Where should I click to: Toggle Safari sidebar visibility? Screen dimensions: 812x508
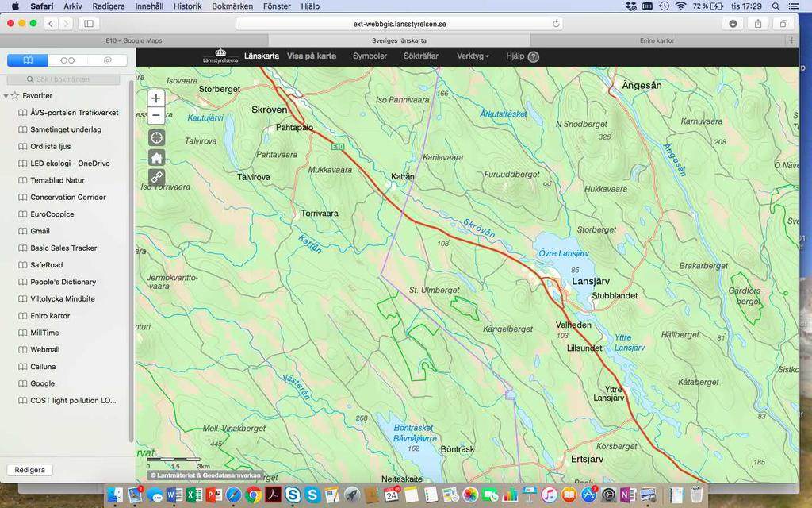coord(89,23)
